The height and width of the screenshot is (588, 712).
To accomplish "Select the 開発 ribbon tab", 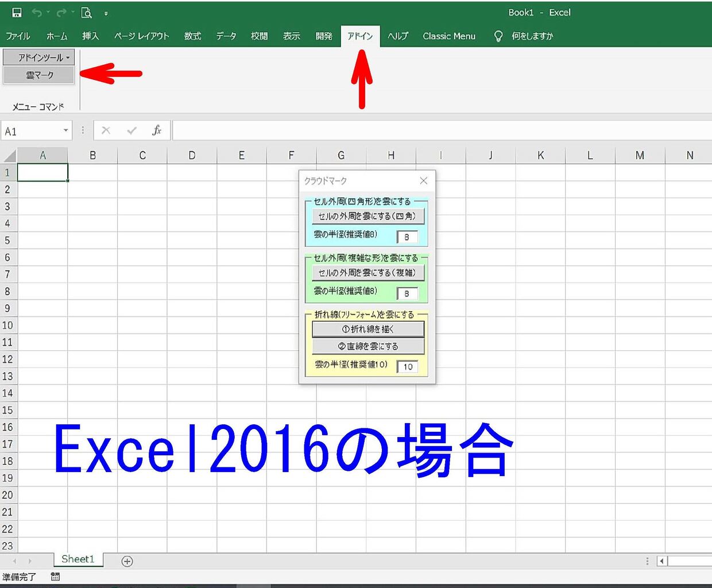I will tap(324, 36).
